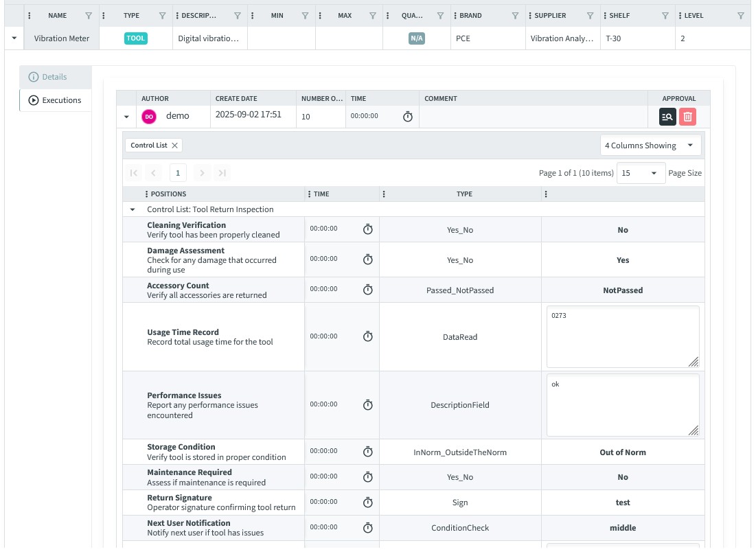The height and width of the screenshot is (554, 756).
Task: Click page 1 in the pagination
Action: [178, 173]
